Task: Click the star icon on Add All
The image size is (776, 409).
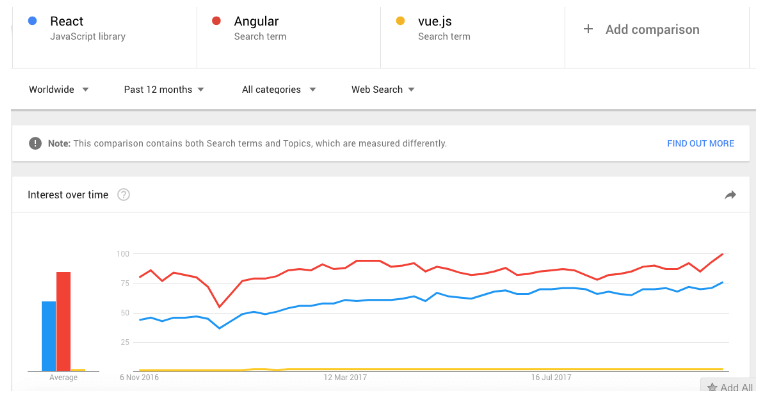Action: coord(712,387)
